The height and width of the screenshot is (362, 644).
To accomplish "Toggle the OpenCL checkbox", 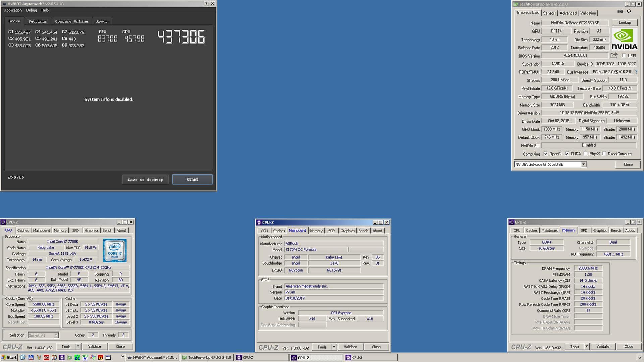I will coord(545,154).
